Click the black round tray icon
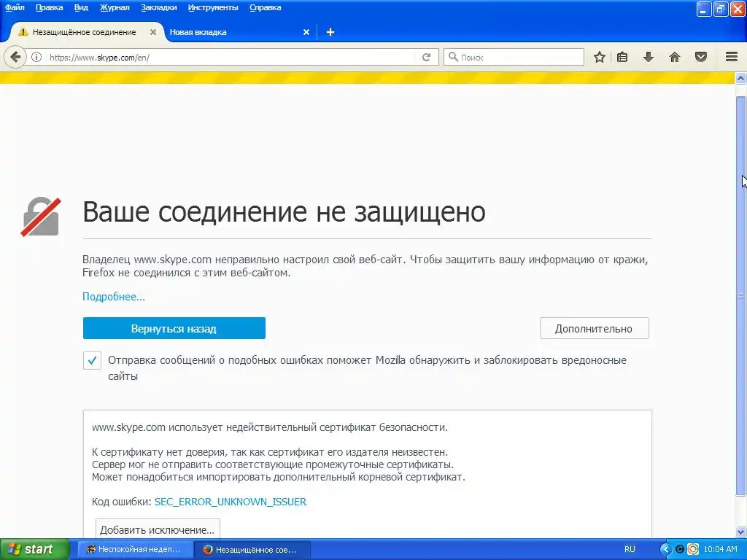Screen dimensions: 747x560 tap(680, 550)
